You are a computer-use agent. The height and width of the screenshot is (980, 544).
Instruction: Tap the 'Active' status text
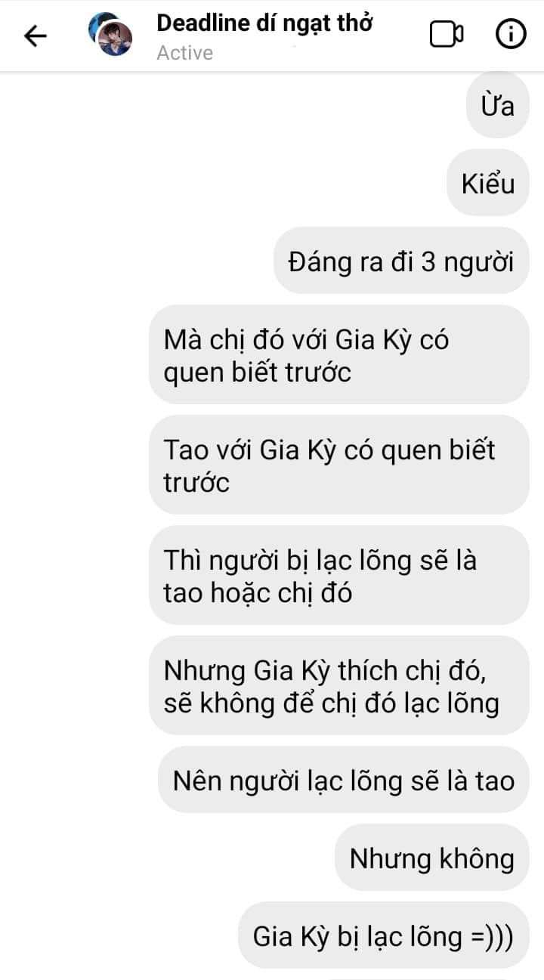click(185, 54)
